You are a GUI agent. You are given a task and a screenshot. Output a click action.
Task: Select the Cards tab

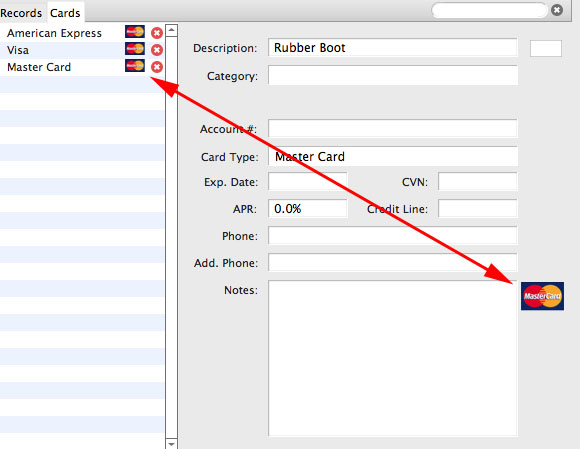coord(65,13)
